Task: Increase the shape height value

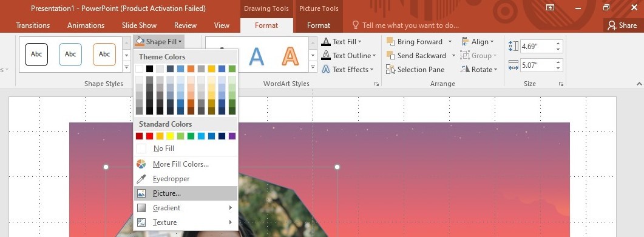Action: [558, 44]
